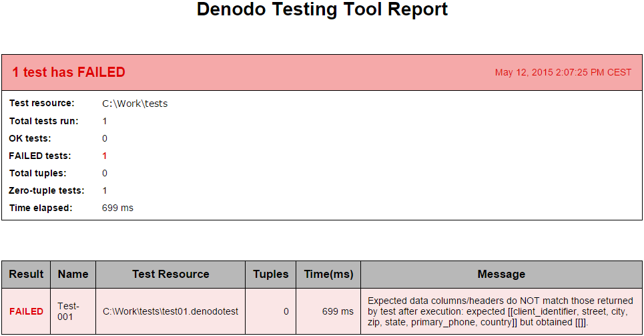Click the 'OK tests:' label
644x336 pixels.
(x=30, y=138)
